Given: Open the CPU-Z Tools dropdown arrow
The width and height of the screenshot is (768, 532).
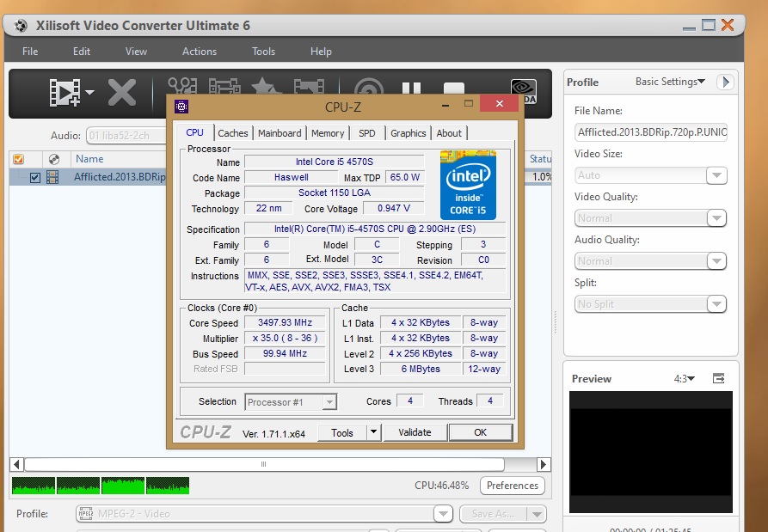Looking at the screenshot, I should point(374,432).
